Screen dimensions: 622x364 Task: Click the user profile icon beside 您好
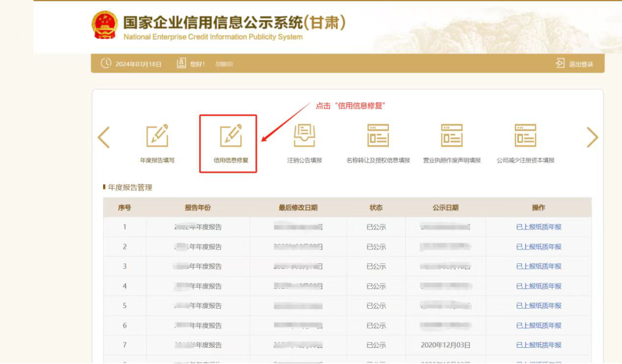[x=181, y=63]
